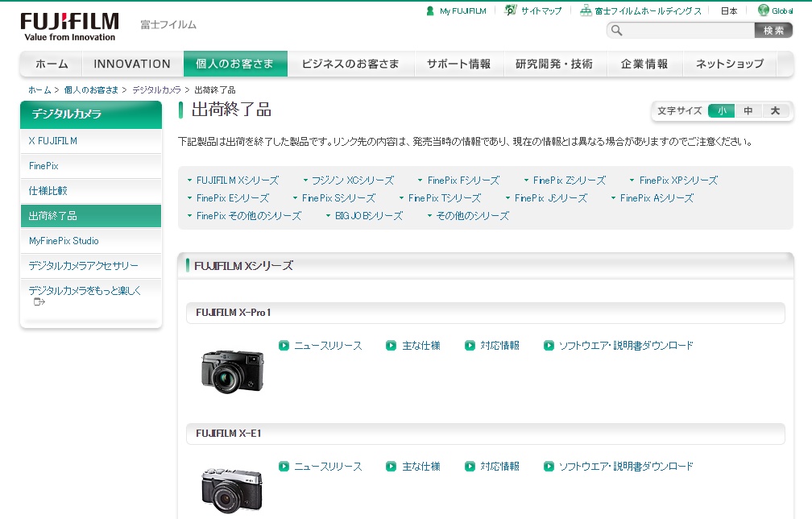812x519 pixels.
Task: Open the 企業情報 navigation tab
Action: [644, 64]
